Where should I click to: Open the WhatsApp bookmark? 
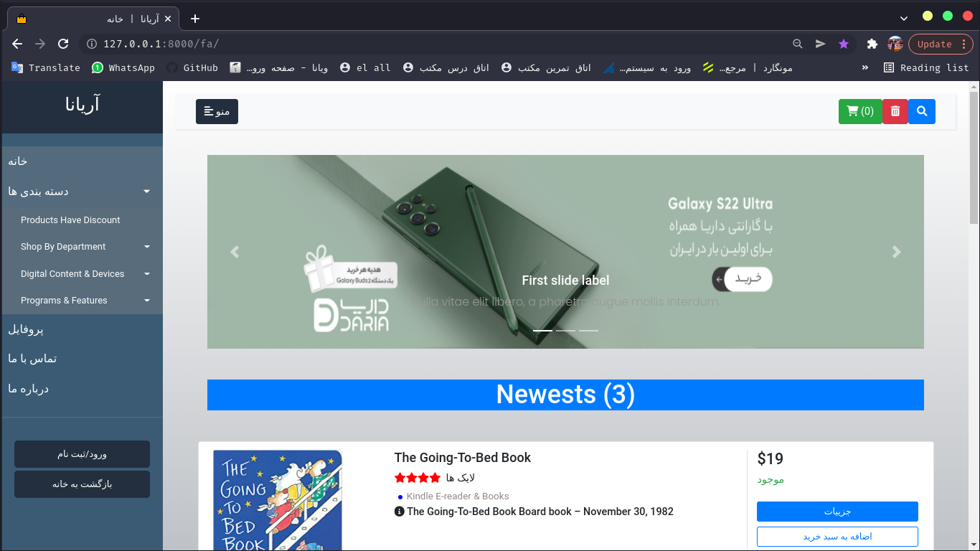click(123, 67)
